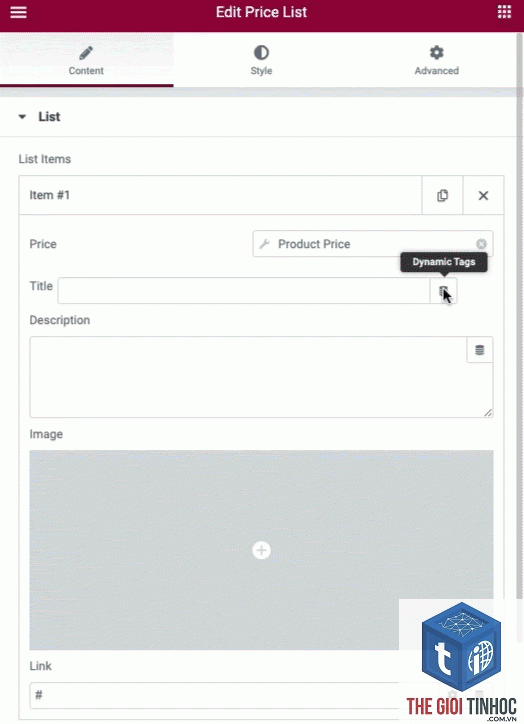Viewport: 524px width, 724px height.
Task: Open the Advanced tab
Action: click(x=436, y=60)
